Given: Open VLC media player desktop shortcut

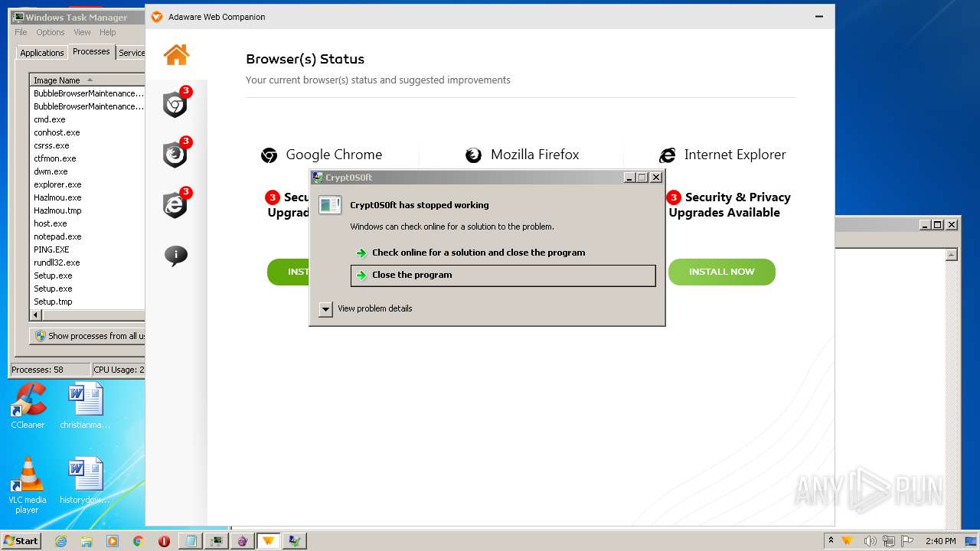Looking at the screenshot, I should [x=28, y=485].
